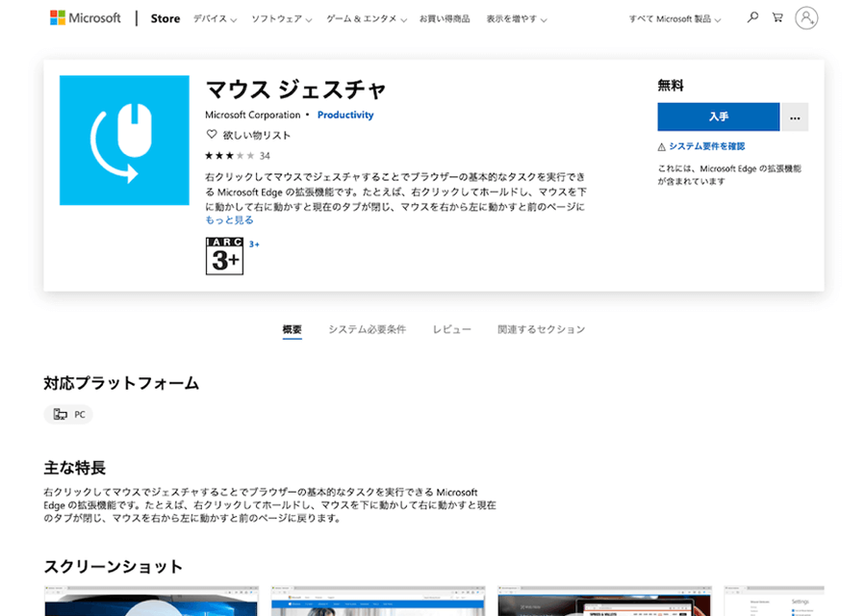
Task: Expand the ゲーム & エンタメ menu
Action: [367, 19]
